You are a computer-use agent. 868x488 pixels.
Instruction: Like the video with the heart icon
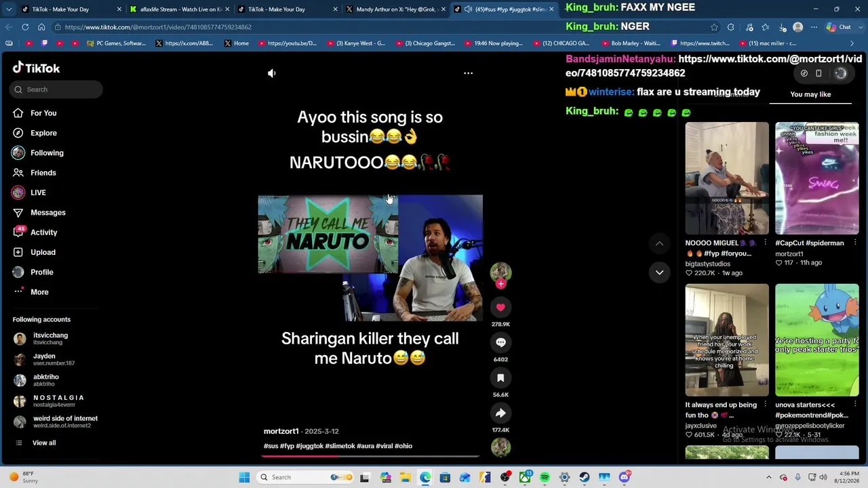click(x=500, y=307)
